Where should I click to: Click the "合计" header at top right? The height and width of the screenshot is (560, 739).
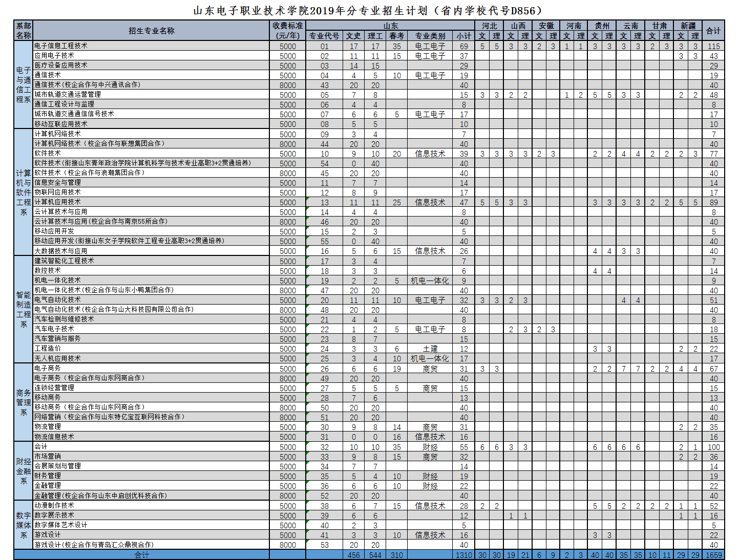[713, 31]
